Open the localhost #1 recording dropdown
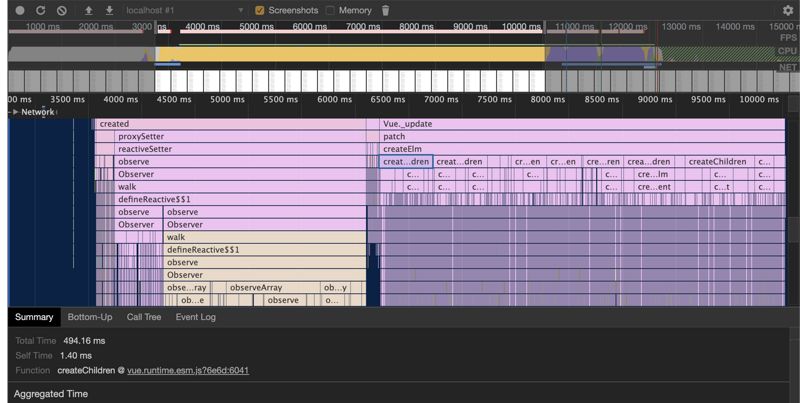 (185, 10)
